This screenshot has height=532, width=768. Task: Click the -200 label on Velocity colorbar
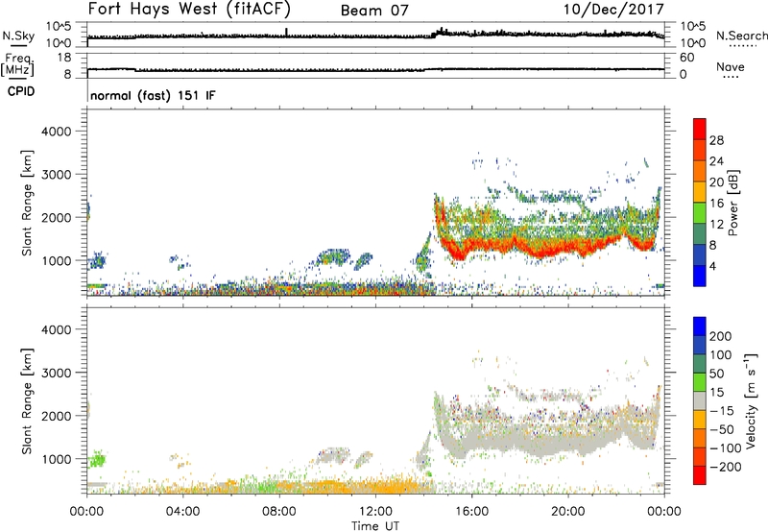coord(725,467)
